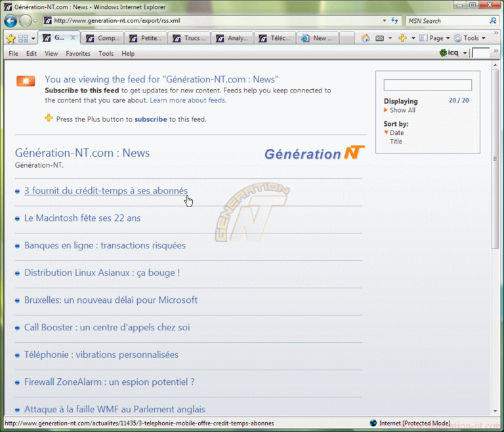Click the icq toolbar flower icon
The image size is (504, 432).
(x=443, y=52)
